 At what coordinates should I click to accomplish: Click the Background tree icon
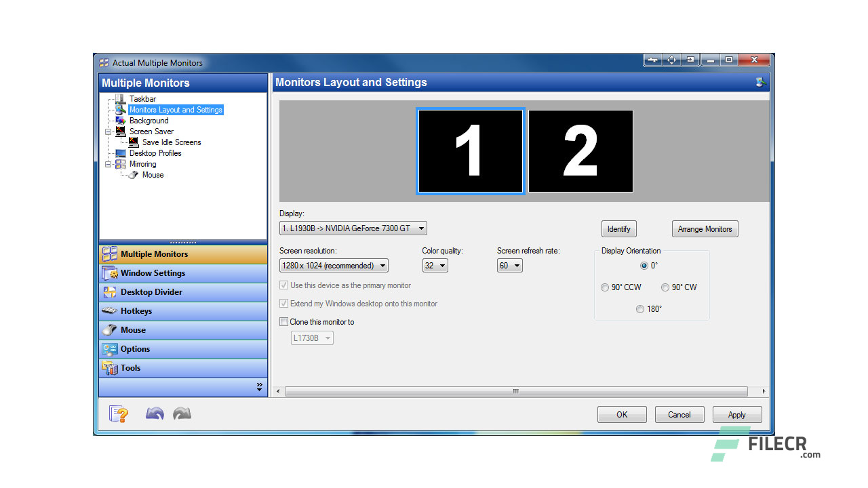[121, 121]
